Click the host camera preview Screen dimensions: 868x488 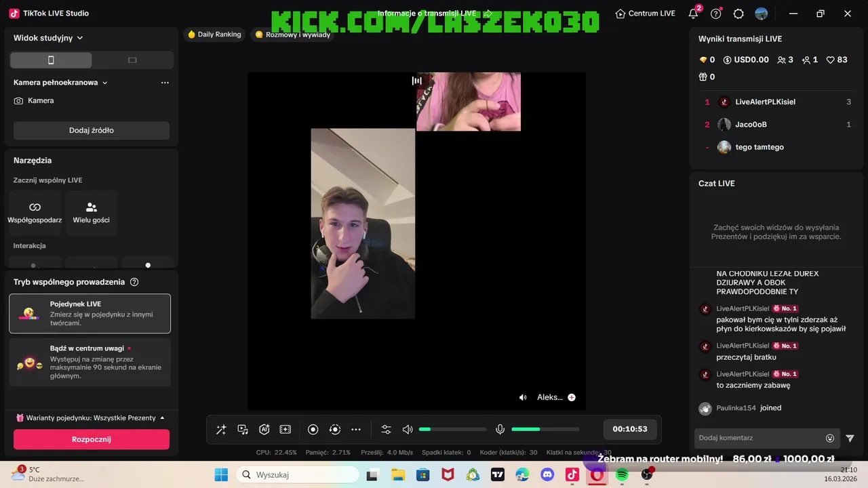click(x=363, y=224)
